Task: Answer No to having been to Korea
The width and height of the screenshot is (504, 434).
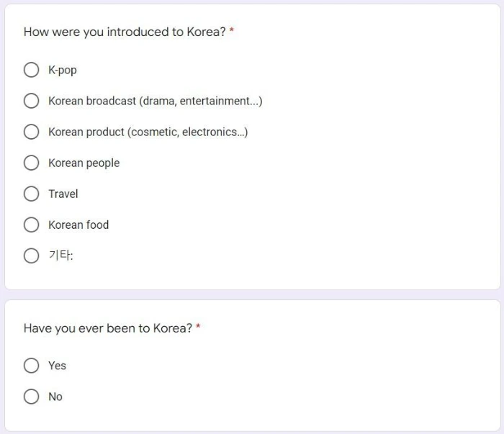Action: point(31,397)
